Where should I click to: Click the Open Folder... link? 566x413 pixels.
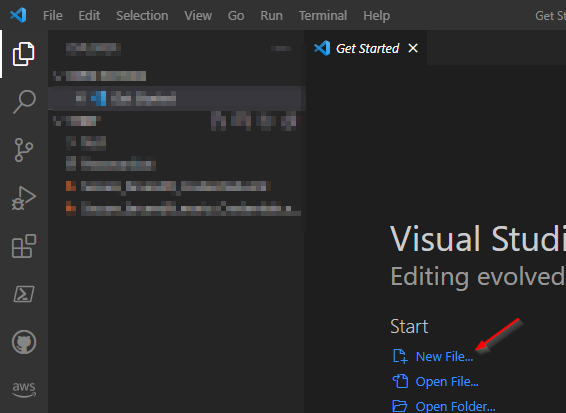pos(455,407)
